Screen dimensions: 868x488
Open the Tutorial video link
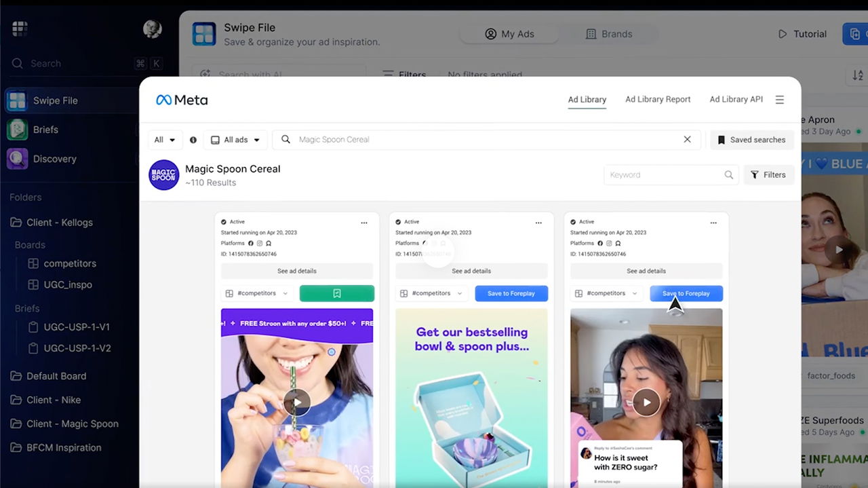coord(802,34)
